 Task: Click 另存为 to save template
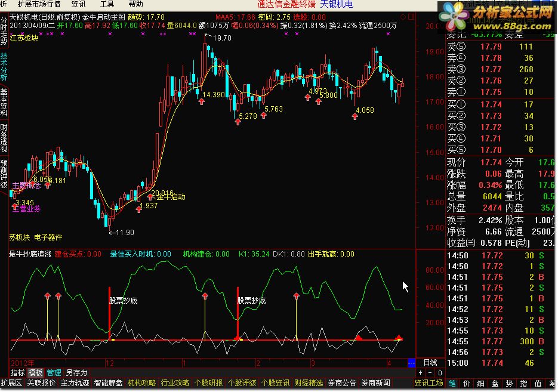[x=76, y=373]
